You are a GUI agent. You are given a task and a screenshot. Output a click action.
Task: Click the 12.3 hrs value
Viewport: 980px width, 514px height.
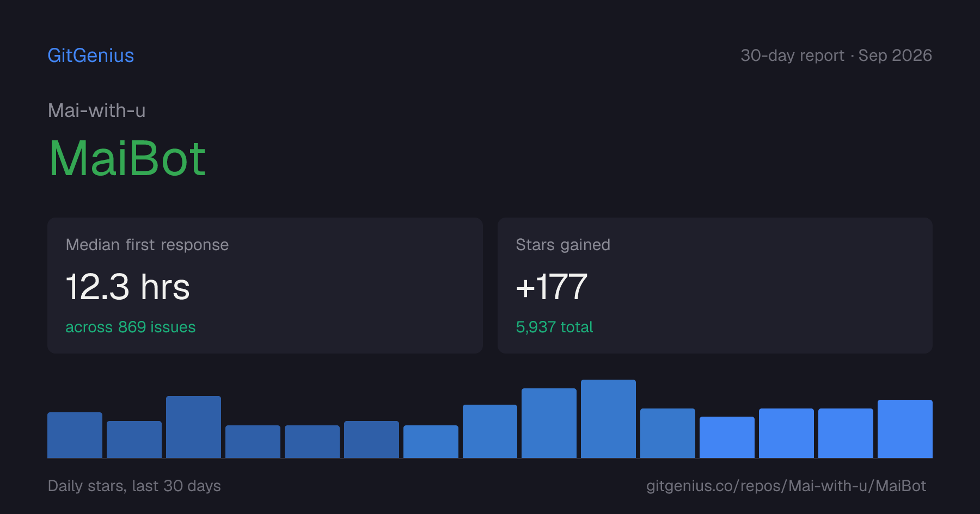tap(128, 287)
